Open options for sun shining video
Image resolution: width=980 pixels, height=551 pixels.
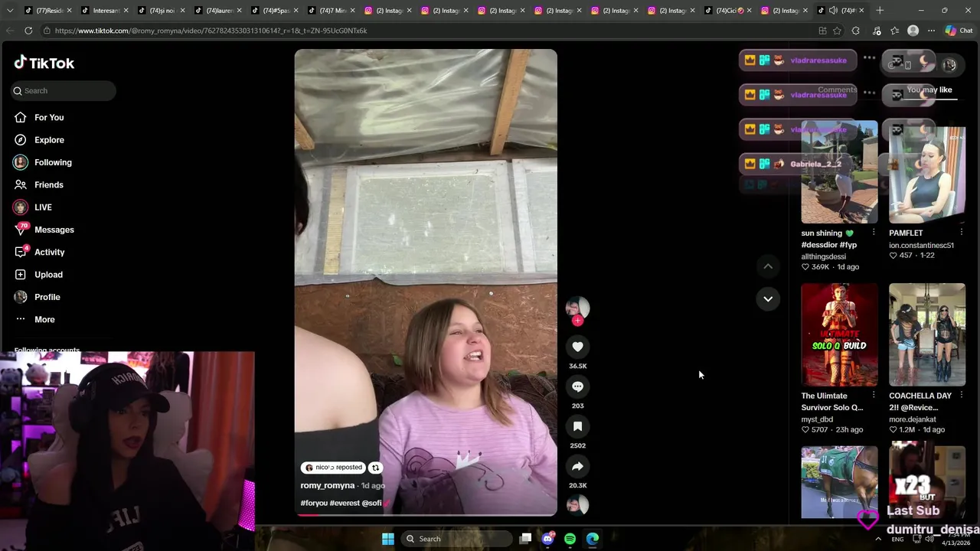pos(874,233)
